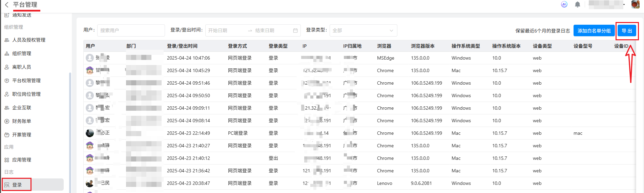Image resolution: width=644 pixels, height=193 pixels.
Task: Click the user profile avatar at top right
Action: pyautogui.click(x=636, y=4)
